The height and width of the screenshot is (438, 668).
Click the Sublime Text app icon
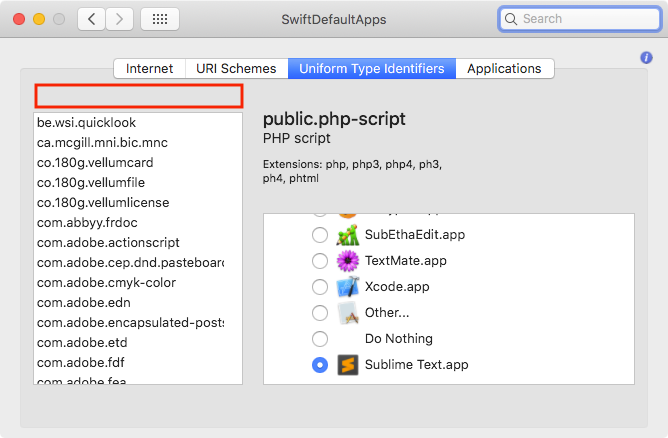pos(348,365)
